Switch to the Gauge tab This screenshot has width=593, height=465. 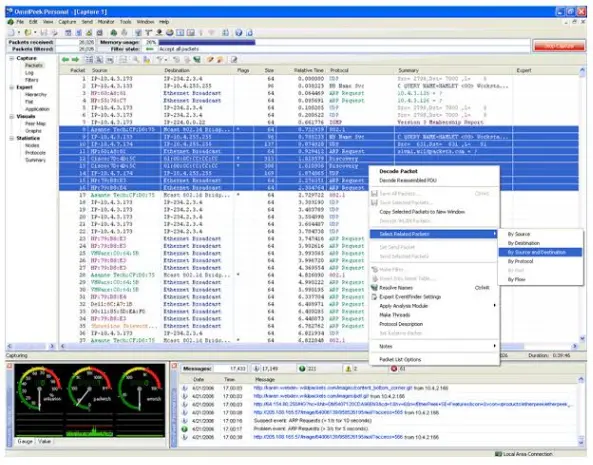pyautogui.click(x=25, y=441)
